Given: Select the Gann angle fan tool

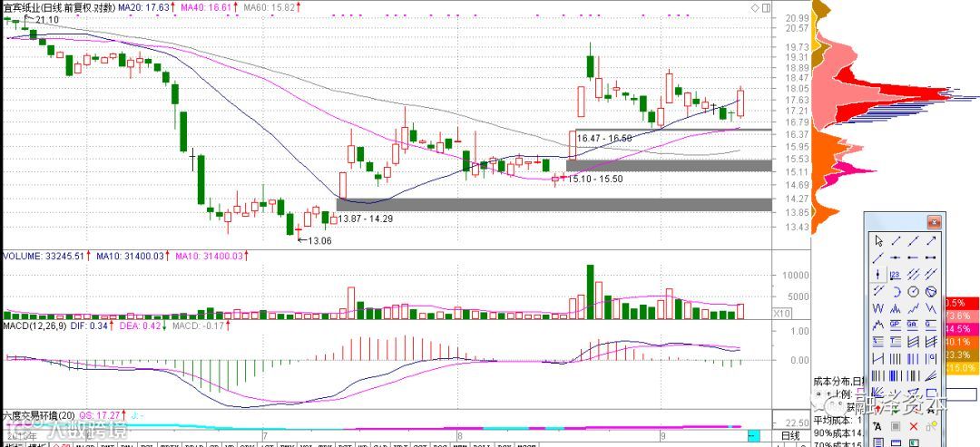Looking at the screenshot, I should click(x=878, y=393).
